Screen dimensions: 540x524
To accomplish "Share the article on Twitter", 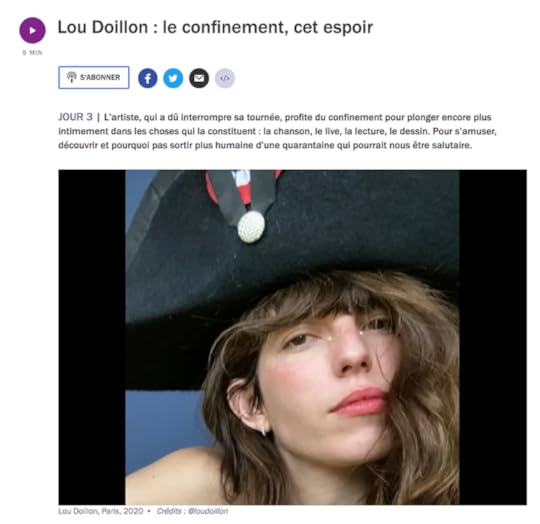I will [173, 78].
